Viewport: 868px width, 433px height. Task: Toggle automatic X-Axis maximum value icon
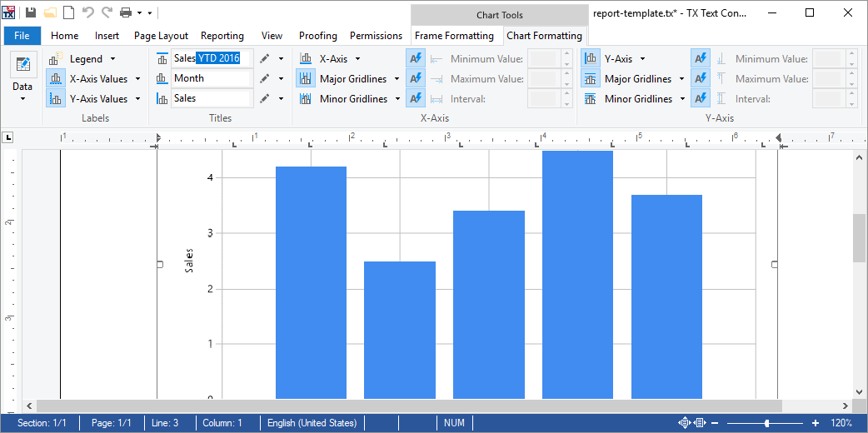[x=416, y=78]
